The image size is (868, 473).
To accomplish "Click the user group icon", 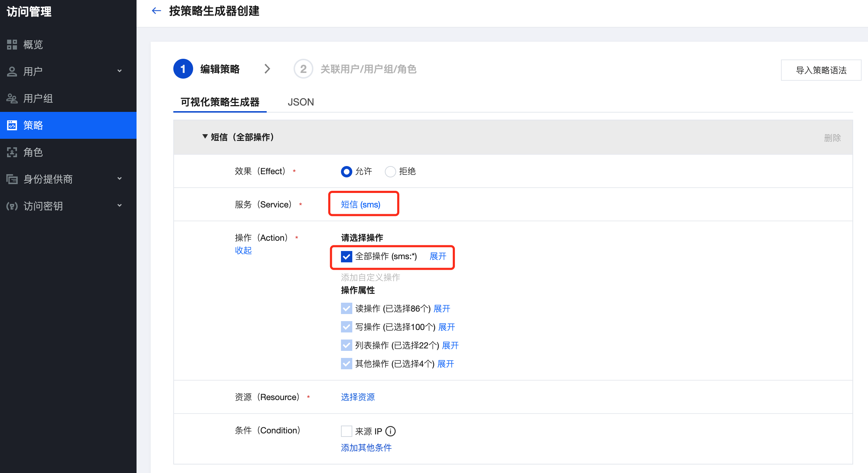I will click(x=12, y=98).
